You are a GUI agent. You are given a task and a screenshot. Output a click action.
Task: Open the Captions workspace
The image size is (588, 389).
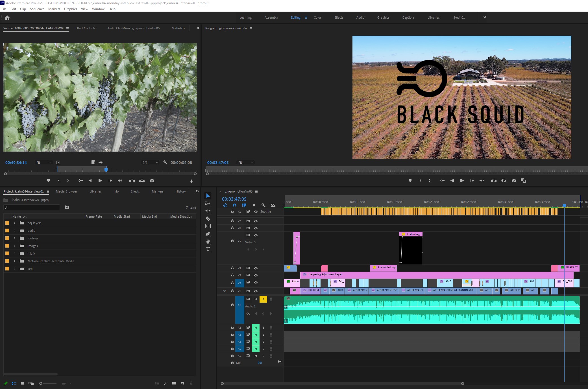click(408, 18)
